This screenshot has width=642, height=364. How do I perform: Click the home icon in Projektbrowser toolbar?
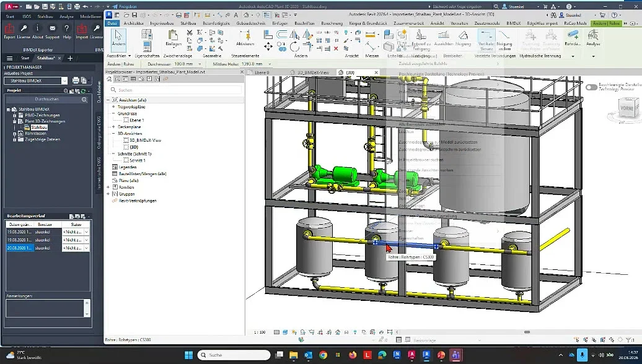point(109,79)
